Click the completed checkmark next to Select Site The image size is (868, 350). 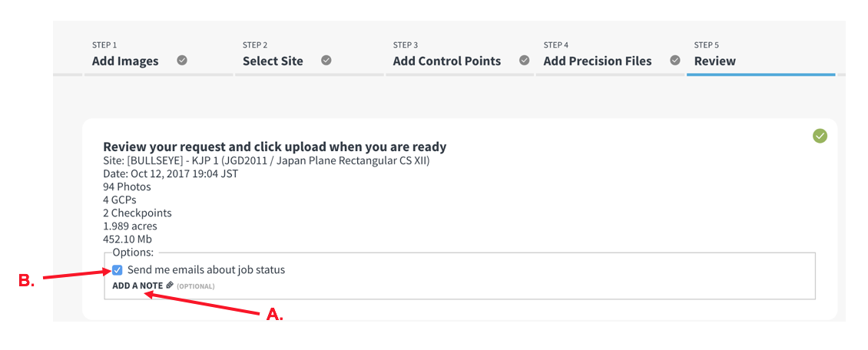326,61
